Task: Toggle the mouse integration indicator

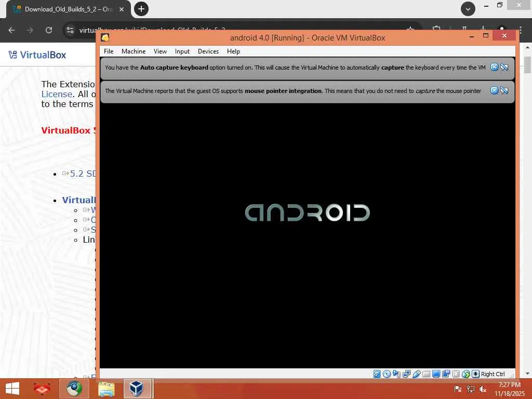Action: click(x=466, y=374)
